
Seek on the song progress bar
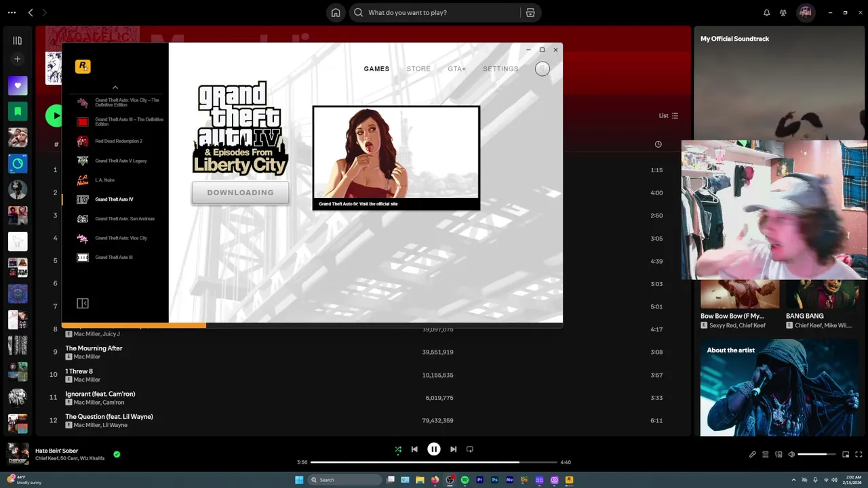pos(434,462)
